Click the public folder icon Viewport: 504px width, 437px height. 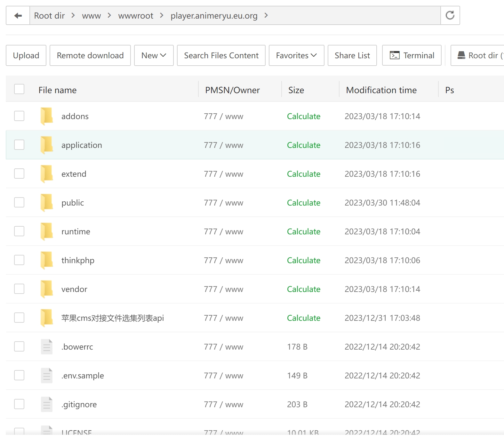point(47,202)
